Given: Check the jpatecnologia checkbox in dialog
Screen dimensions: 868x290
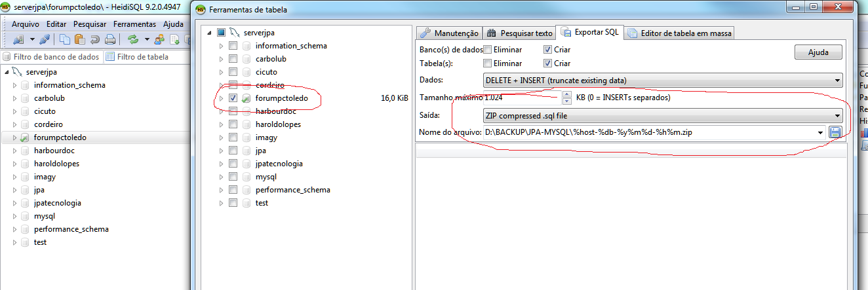Looking at the screenshot, I should pyautogui.click(x=233, y=164).
